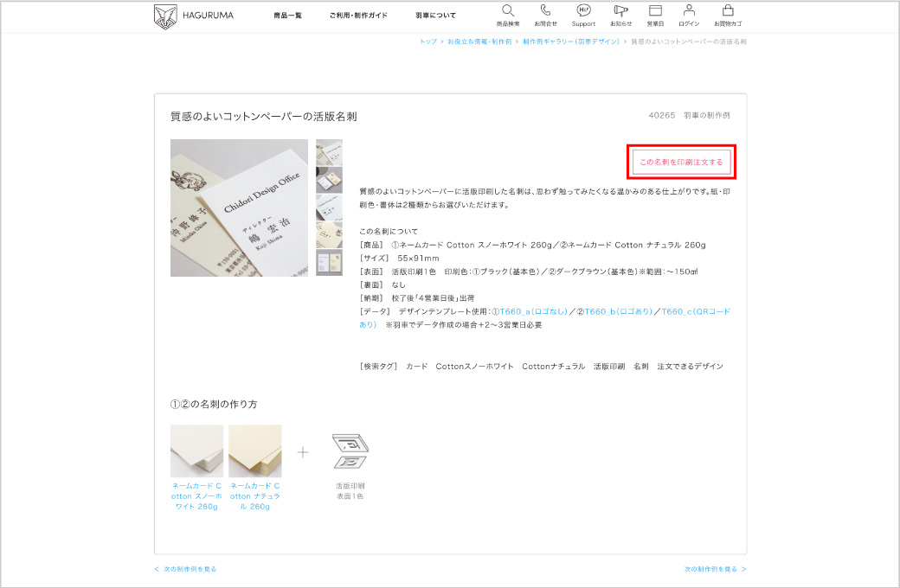Open the Support chat bubble icon
Image resolution: width=900 pixels, height=588 pixels.
click(583, 11)
